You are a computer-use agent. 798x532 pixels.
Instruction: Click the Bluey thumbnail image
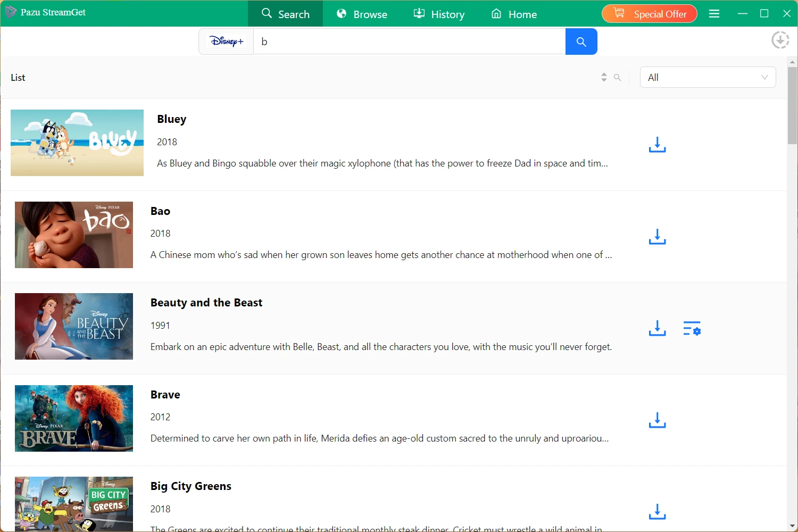(x=77, y=143)
